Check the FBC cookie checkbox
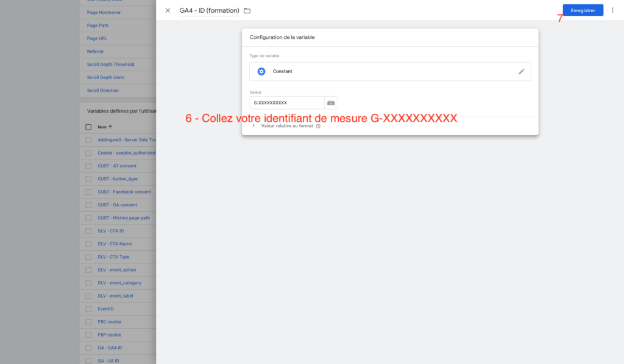This screenshot has width=624, height=364. [x=88, y=322]
